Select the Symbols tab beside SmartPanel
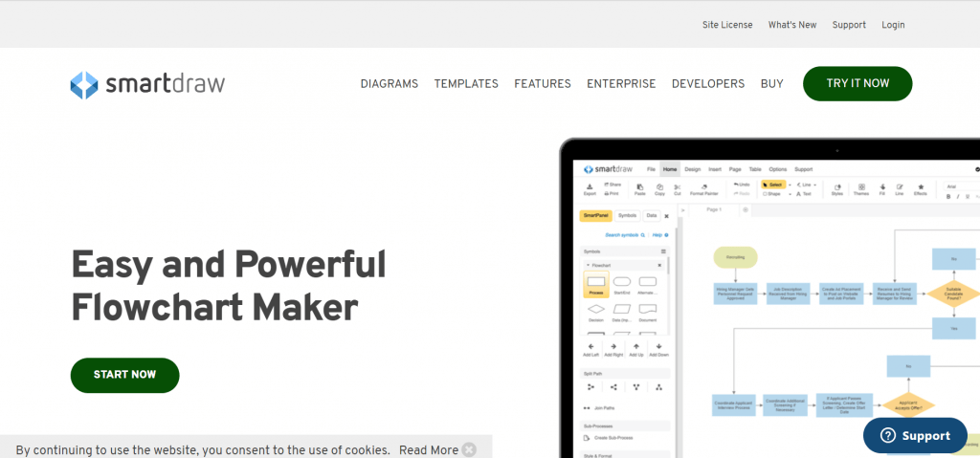 click(627, 215)
